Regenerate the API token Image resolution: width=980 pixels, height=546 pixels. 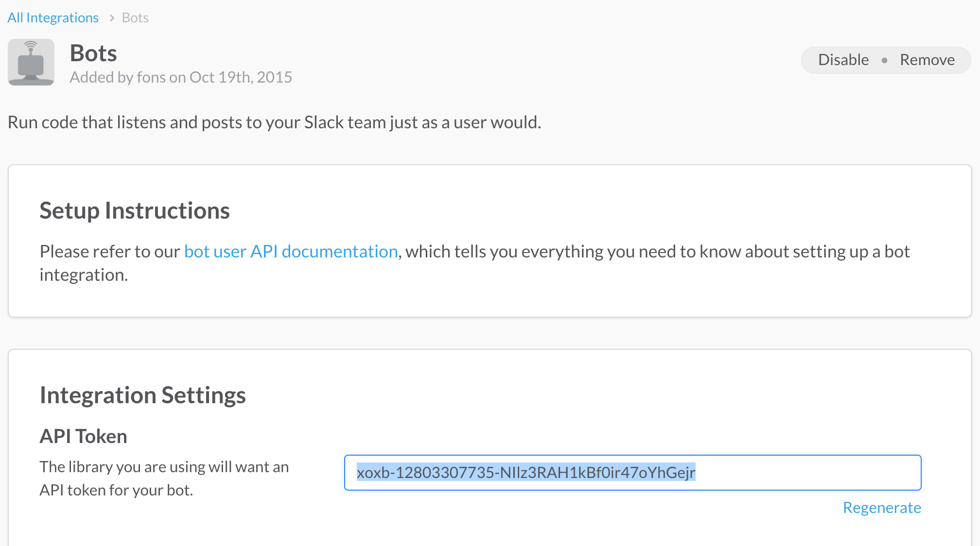[881, 508]
